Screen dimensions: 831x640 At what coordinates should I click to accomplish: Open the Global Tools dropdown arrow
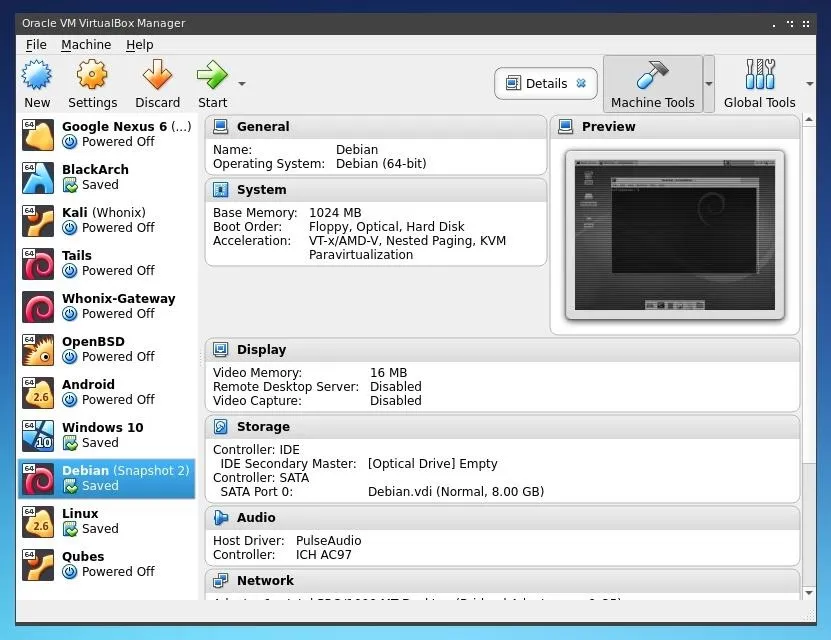tap(809, 84)
